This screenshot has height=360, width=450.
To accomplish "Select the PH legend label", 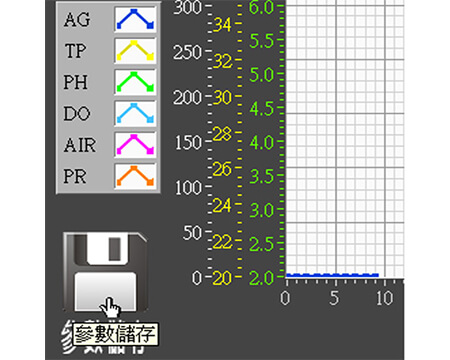I will pos(76,82).
